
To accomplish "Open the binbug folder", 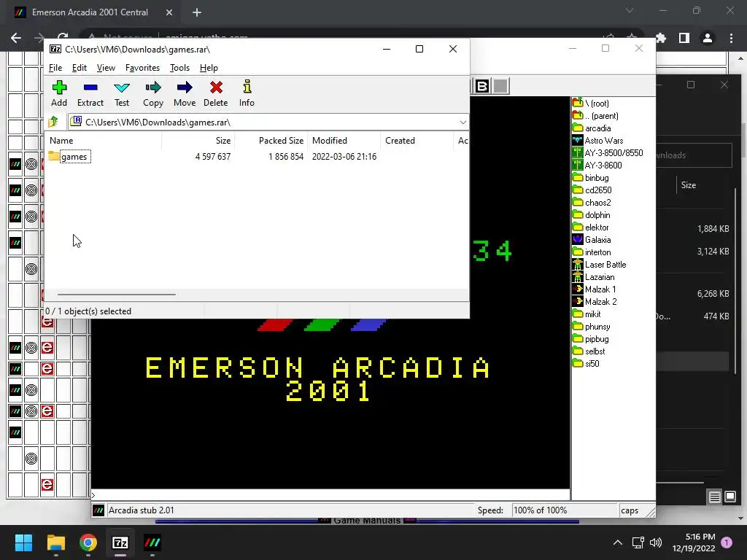I will click(591, 178).
